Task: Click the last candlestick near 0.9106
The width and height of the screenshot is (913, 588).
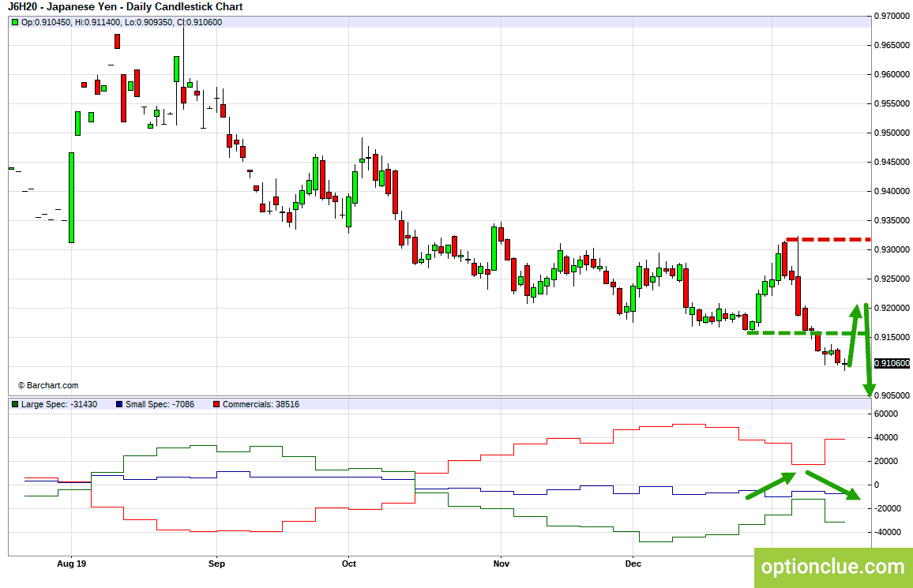Action: pyautogui.click(x=844, y=364)
